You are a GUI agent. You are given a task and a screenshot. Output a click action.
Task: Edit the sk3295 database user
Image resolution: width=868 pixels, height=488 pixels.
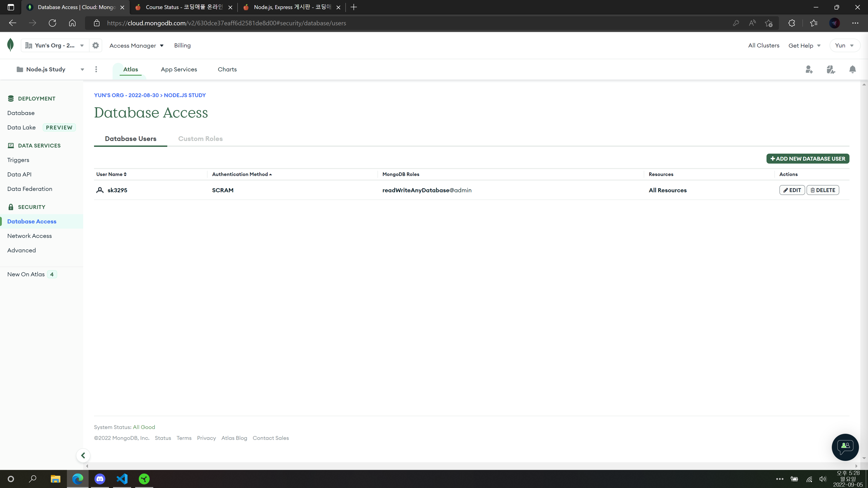click(792, 190)
